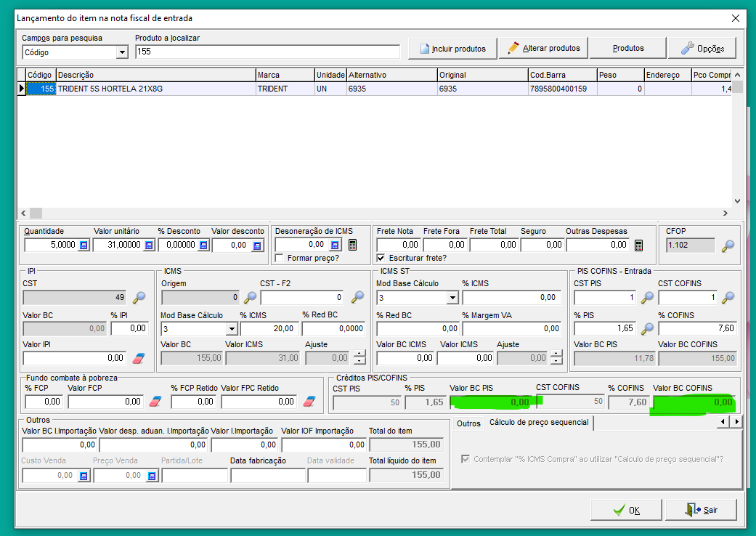Search IPI CST with magnifier icon
The image size is (756, 536).
[x=139, y=297]
